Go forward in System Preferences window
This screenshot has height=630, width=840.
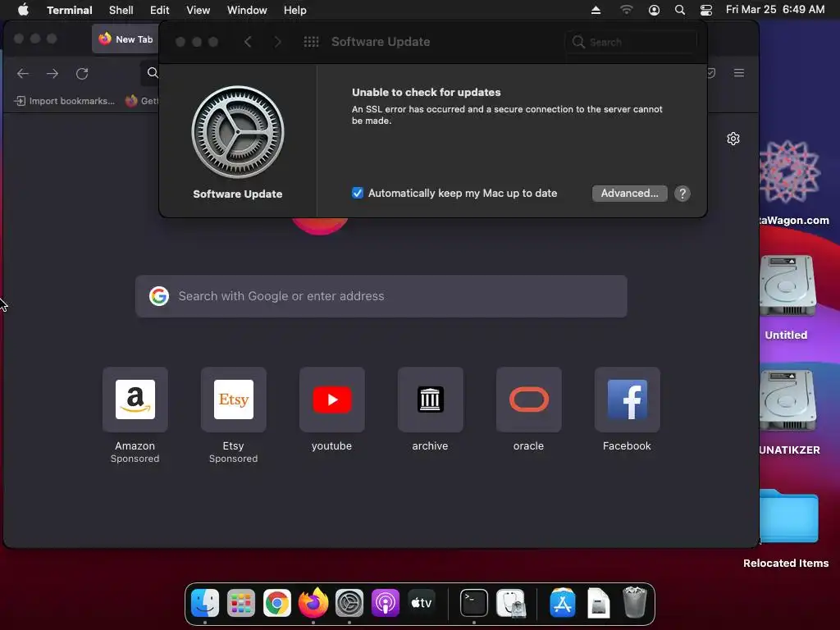[277, 42]
